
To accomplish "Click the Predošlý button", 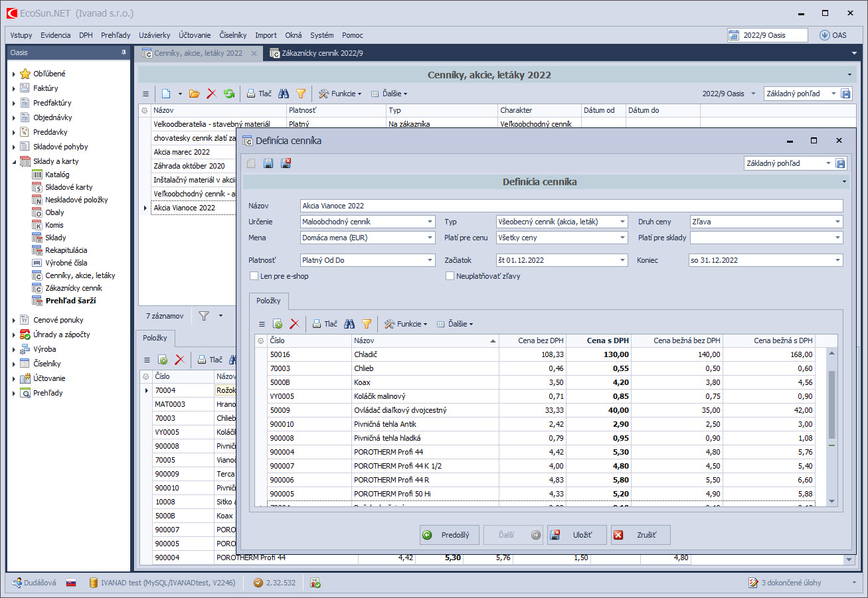I will 450,535.
